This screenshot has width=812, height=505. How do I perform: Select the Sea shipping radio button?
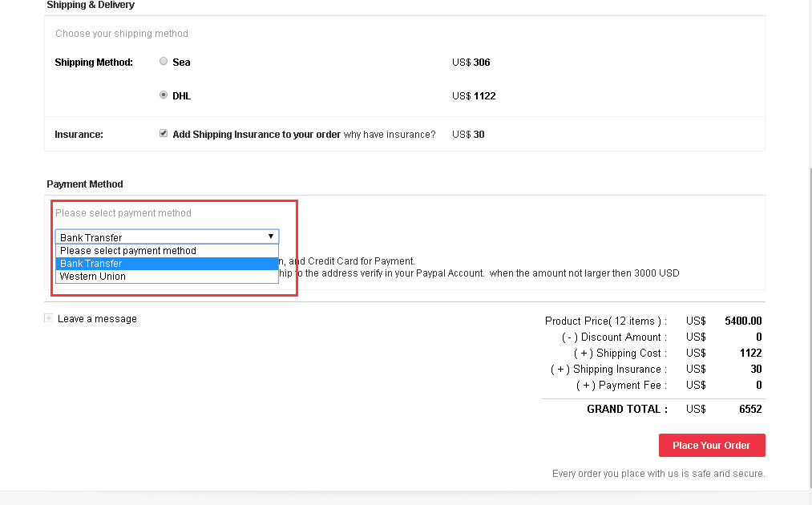(x=164, y=62)
